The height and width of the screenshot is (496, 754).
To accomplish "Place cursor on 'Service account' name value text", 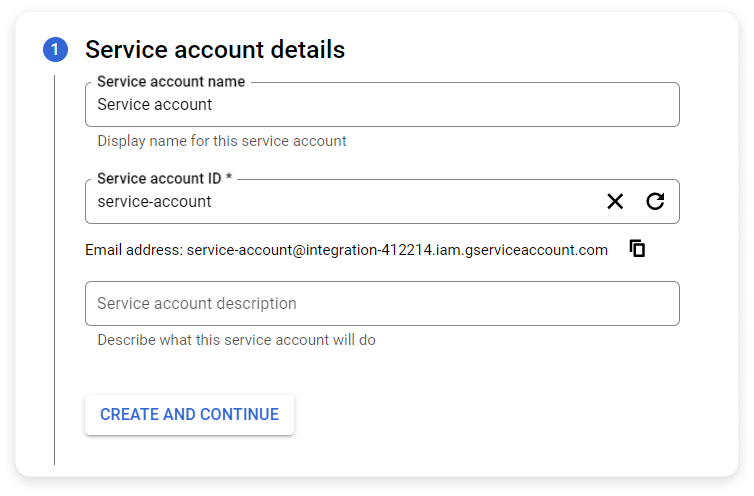I will 154,104.
